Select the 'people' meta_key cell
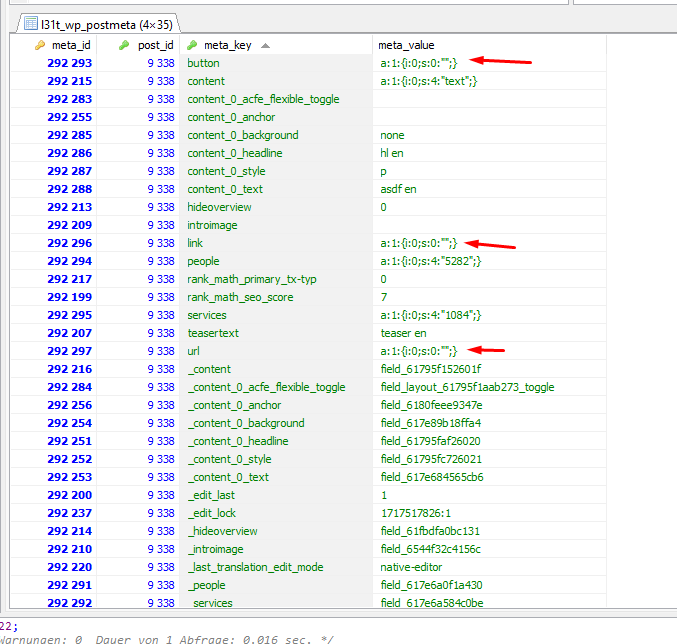 (x=276, y=261)
